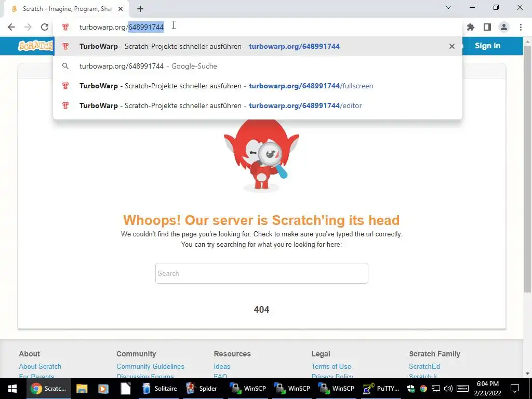Open the Terms of Use link
Viewport: 532px width, 399px height.
click(x=331, y=366)
